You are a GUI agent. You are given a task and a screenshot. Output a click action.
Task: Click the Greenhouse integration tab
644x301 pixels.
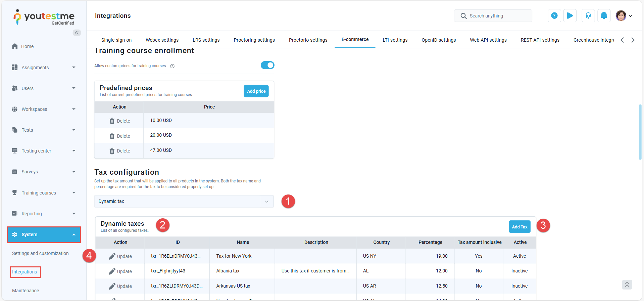tap(593, 40)
